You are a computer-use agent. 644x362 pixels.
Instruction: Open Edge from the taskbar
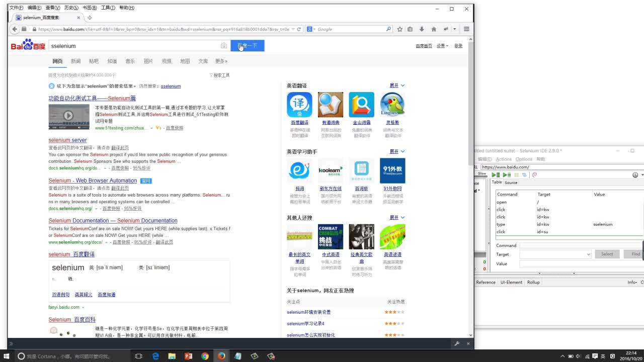coord(155,356)
